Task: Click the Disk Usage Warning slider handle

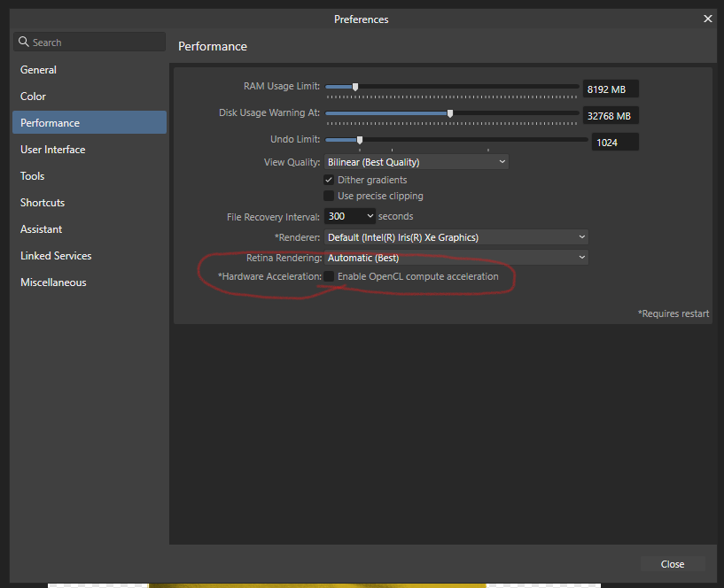Action: [x=451, y=113]
